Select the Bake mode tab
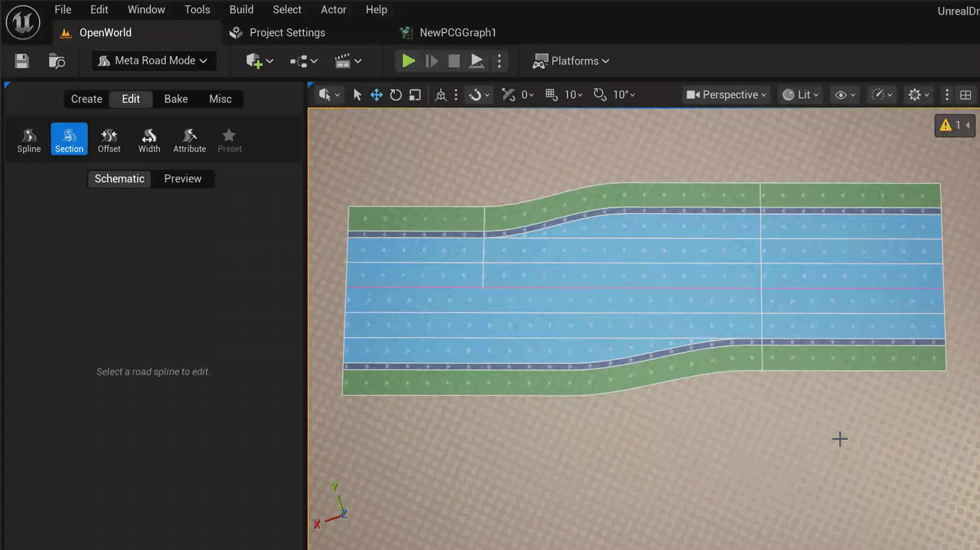 click(176, 99)
